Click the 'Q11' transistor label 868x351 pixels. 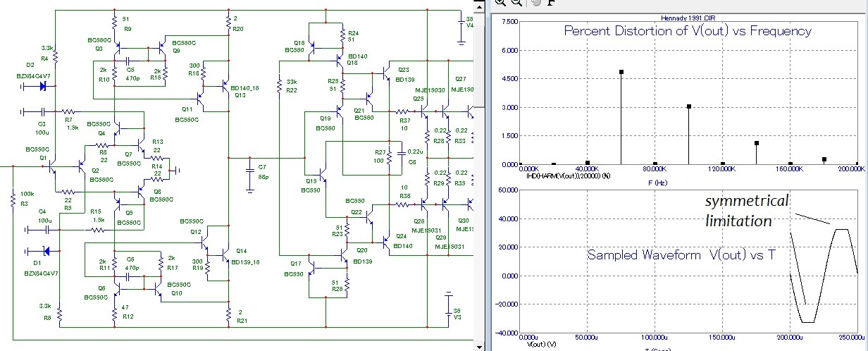coord(187,109)
